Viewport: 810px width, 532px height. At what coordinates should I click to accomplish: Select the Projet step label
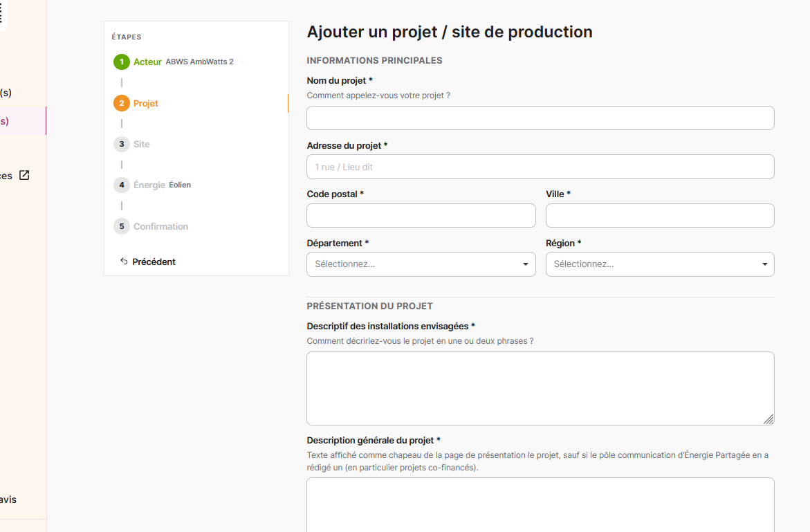click(x=146, y=103)
